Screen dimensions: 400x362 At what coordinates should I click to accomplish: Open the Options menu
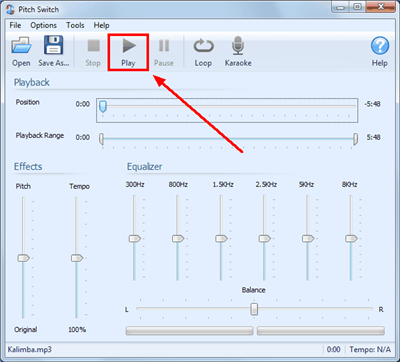[43, 25]
